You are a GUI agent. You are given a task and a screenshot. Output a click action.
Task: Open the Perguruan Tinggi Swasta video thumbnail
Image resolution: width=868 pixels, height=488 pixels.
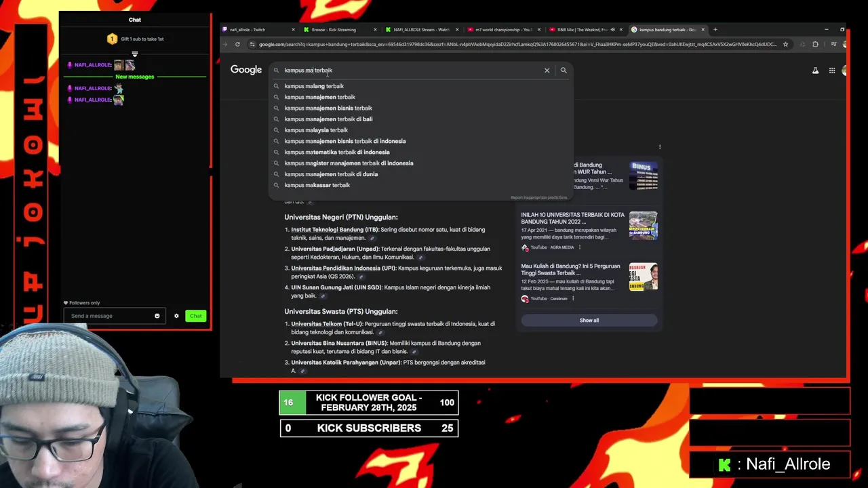point(643,277)
